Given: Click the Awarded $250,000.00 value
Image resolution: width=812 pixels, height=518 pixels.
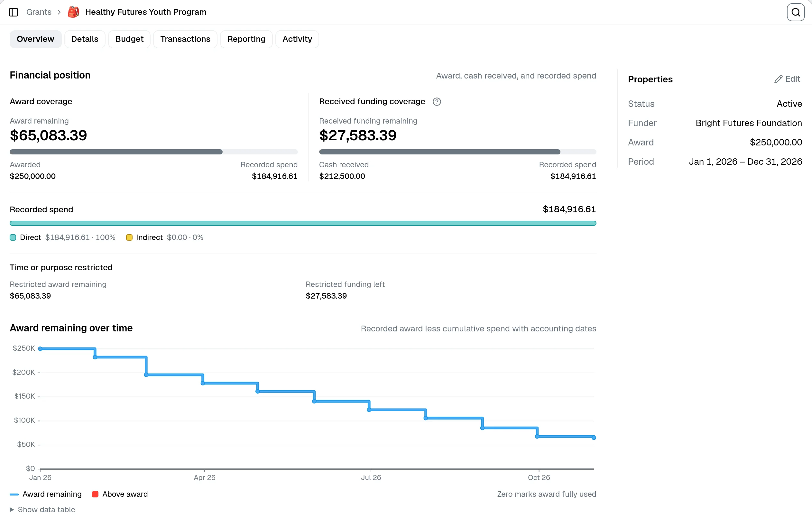Looking at the screenshot, I should pyautogui.click(x=33, y=176).
